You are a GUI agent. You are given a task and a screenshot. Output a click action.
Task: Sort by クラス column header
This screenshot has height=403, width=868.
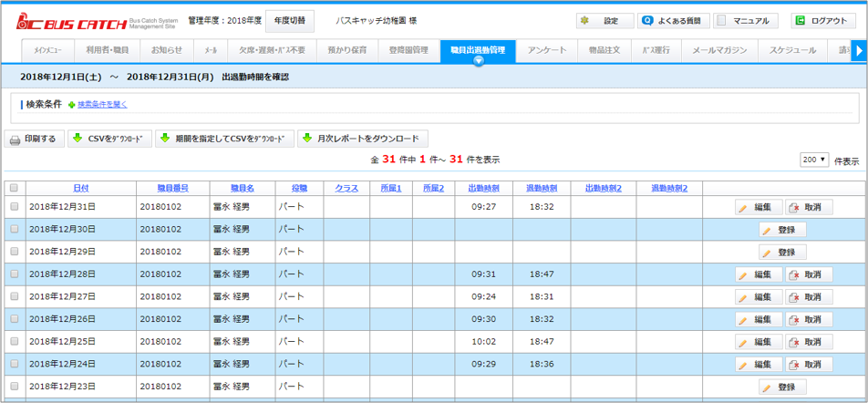pyautogui.click(x=346, y=188)
